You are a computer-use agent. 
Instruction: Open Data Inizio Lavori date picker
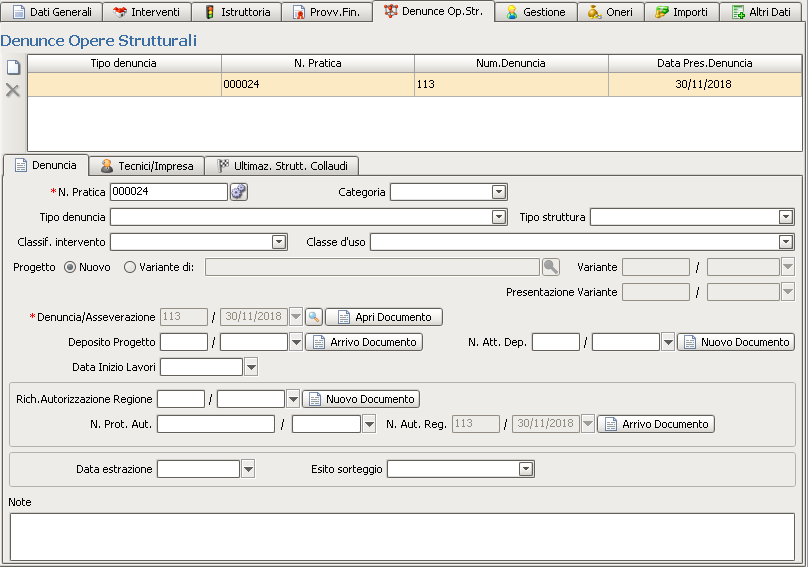tap(250, 367)
